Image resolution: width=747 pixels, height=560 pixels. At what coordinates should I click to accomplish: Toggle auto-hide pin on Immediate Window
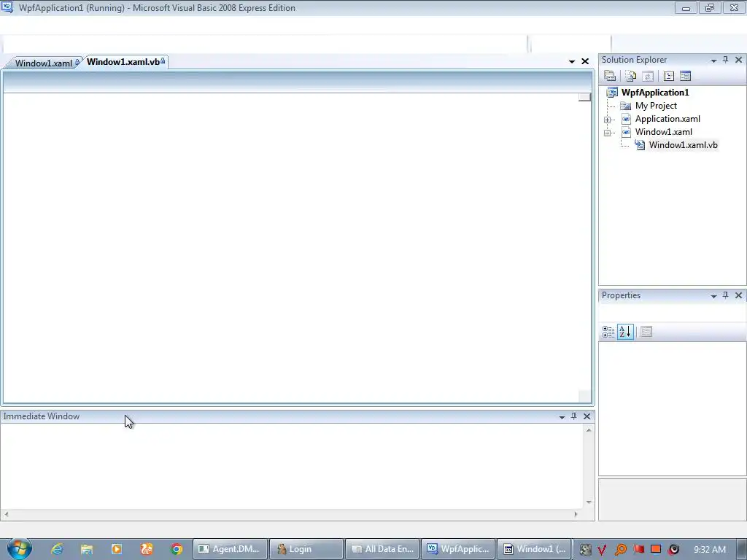pyautogui.click(x=573, y=416)
